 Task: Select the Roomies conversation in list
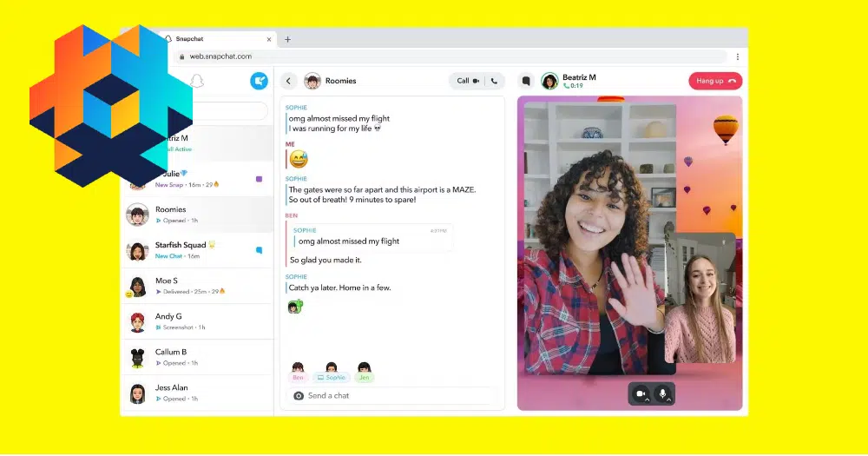198,215
